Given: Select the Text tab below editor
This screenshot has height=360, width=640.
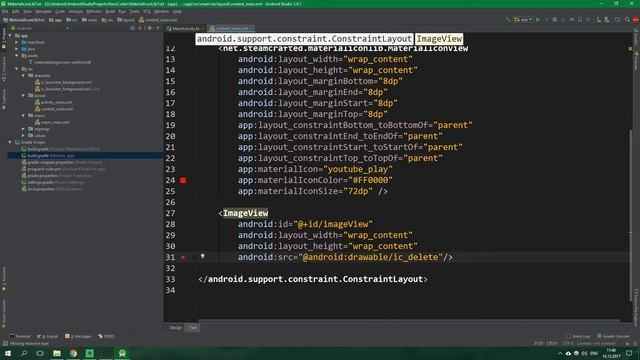Looking at the screenshot, I should coord(193,327).
